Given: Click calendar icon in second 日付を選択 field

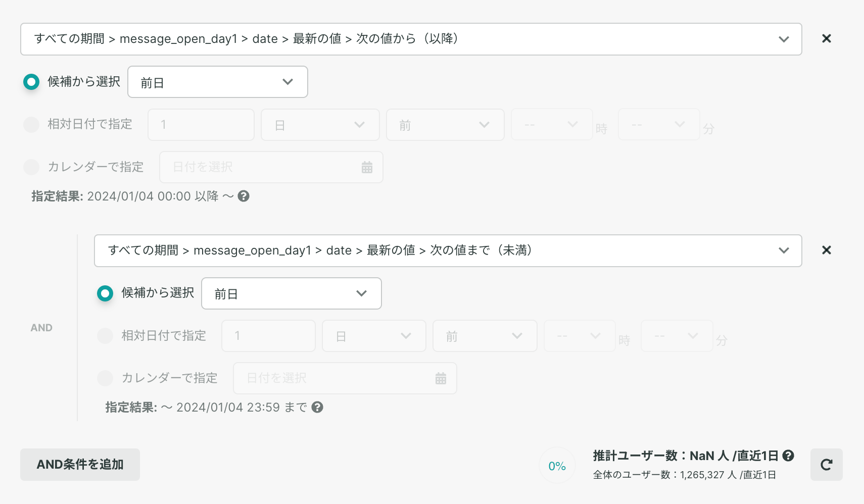Looking at the screenshot, I should pos(441,378).
